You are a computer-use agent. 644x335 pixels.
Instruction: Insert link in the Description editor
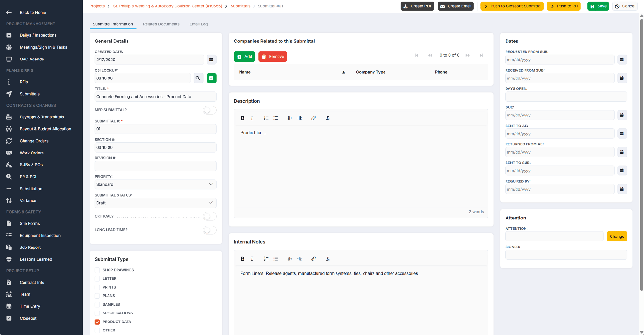pyautogui.click(x=313, y=118)
